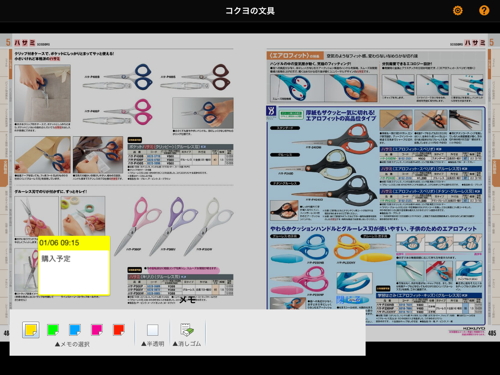Screen dimensions: 500x375
Task: Tap the pink kids scissors with cap
Action: pos(299,281)
